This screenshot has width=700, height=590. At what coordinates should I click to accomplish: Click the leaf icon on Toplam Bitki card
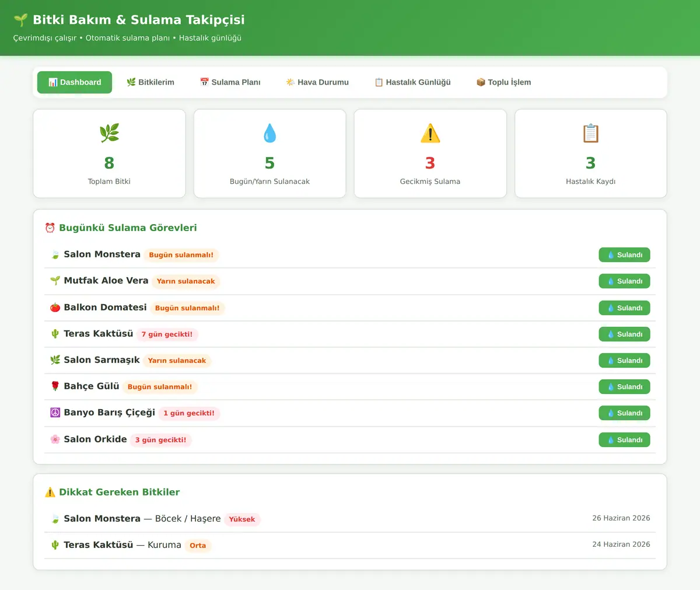click(x=109, y=133)
